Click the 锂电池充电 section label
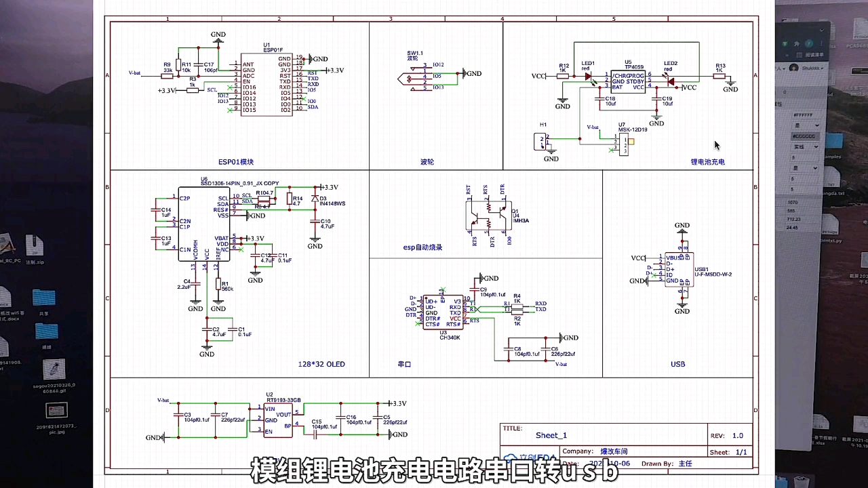The image size is (868, 488). pos(708,162)
